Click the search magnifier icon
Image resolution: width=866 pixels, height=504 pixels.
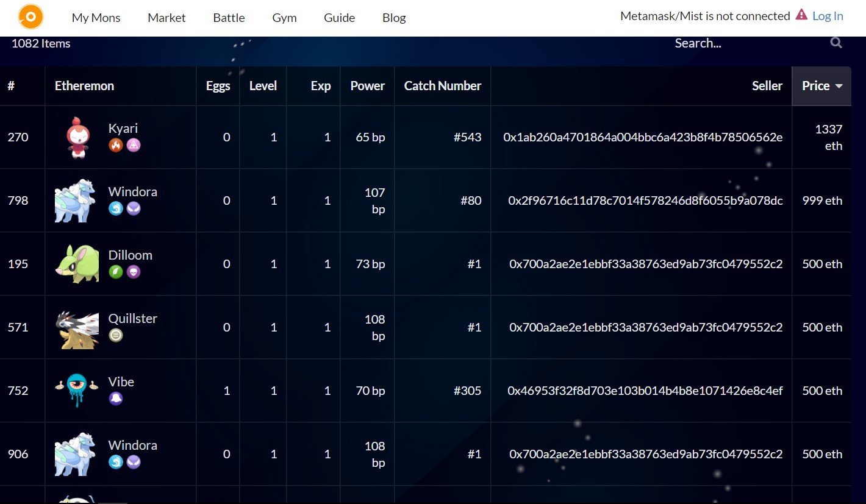pyautogui.click(x=836, y=43)
